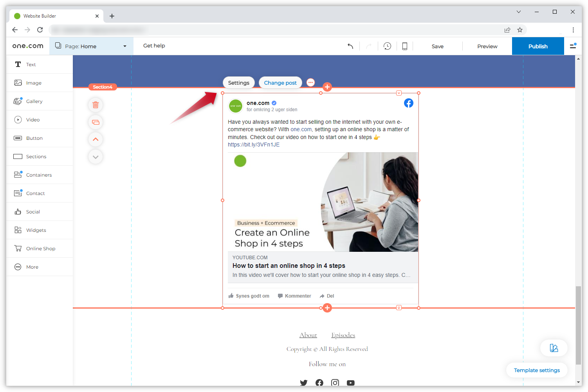Open the Widgets panel
The image size is (588, 392).
[36, 230]
